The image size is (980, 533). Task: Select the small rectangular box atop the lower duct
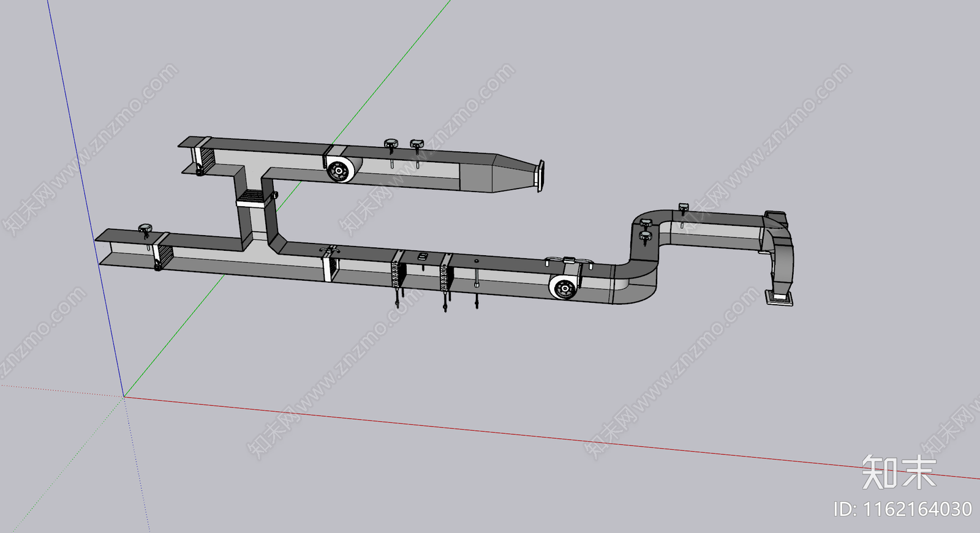(421, 256)
